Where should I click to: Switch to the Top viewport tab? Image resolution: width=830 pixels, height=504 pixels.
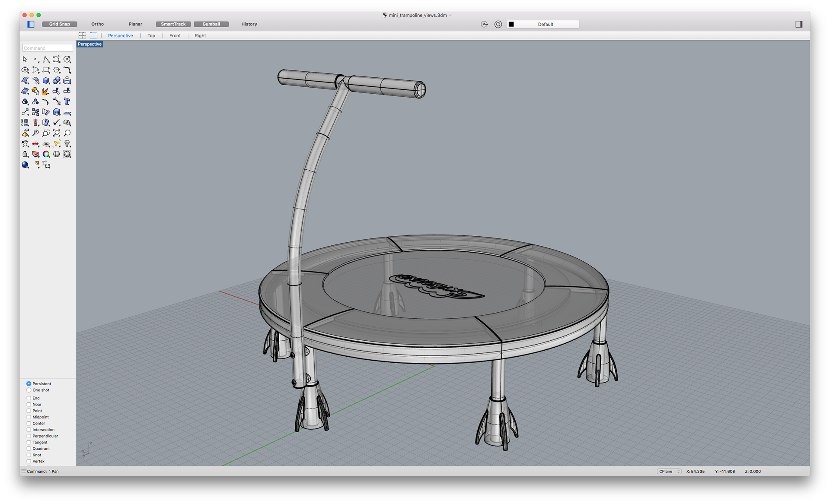(x=151, y=35)
